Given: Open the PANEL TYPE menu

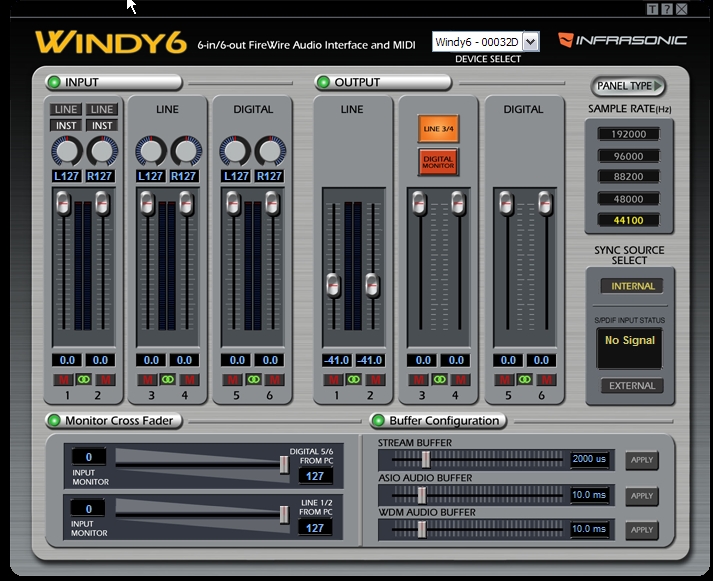Looking at the screenshot, I should (x=628, y=86).
